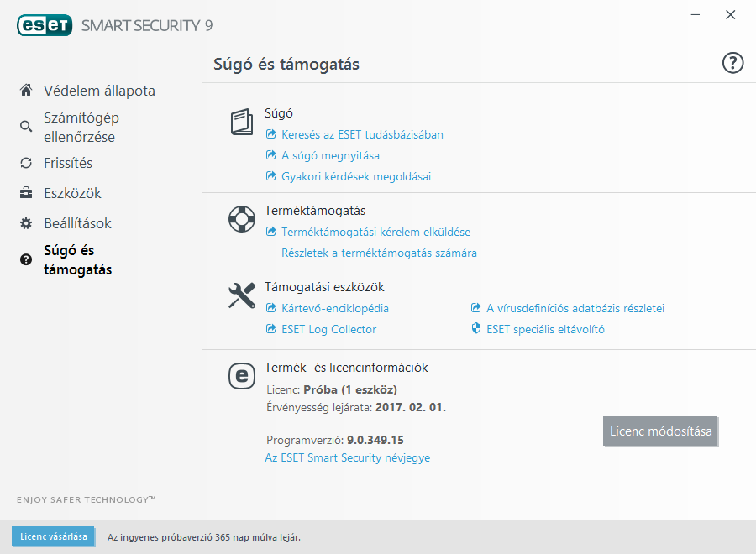Click the gear icon beside Beállítások

26,223
